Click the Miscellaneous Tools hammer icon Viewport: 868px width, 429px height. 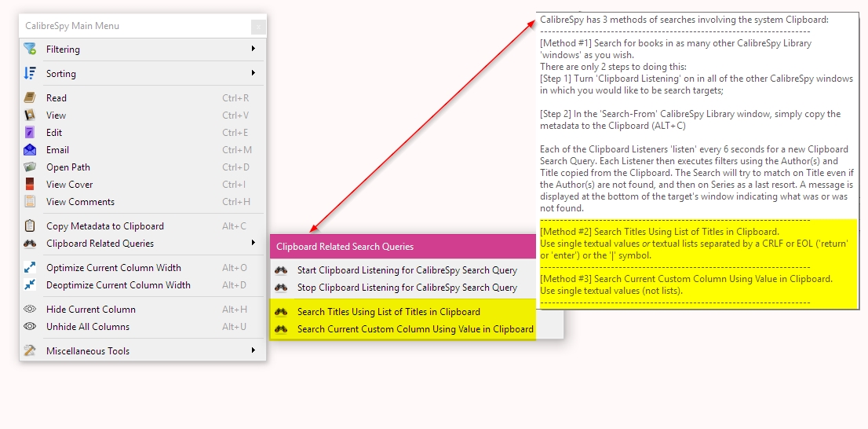click(x=30, y=350)
